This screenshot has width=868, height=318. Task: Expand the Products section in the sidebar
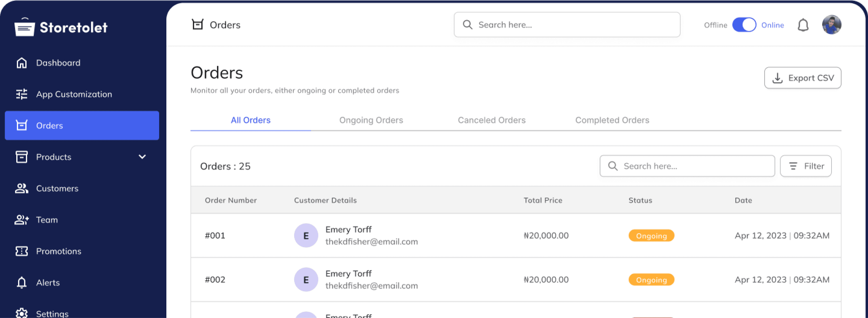[142, 157]
